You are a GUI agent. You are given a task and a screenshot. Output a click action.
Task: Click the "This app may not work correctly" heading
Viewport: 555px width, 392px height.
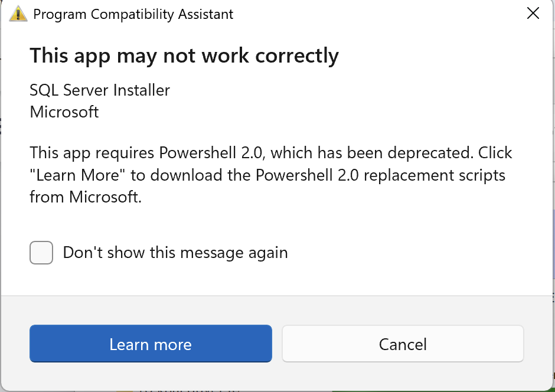[x=184, y=55]
